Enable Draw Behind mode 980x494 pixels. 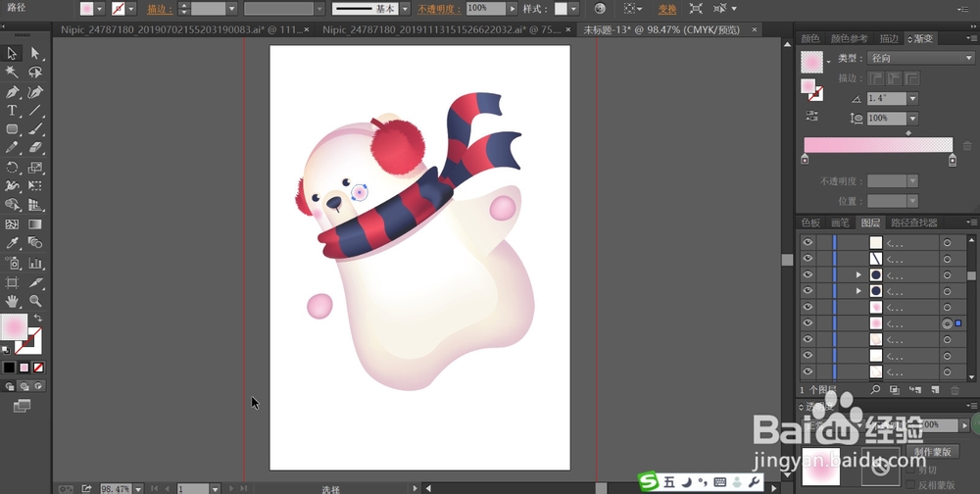pos(24,386)
